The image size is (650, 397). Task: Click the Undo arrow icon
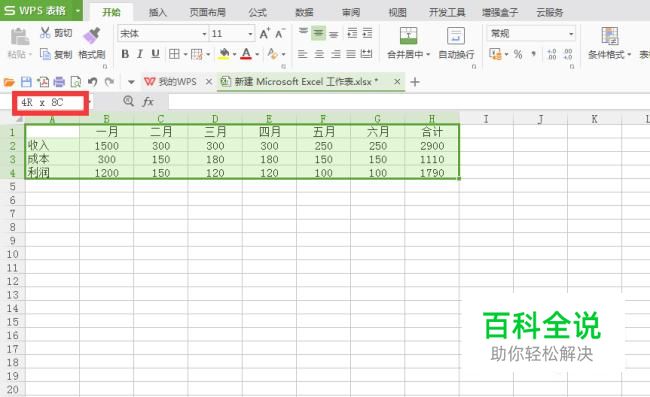(92, 82)
